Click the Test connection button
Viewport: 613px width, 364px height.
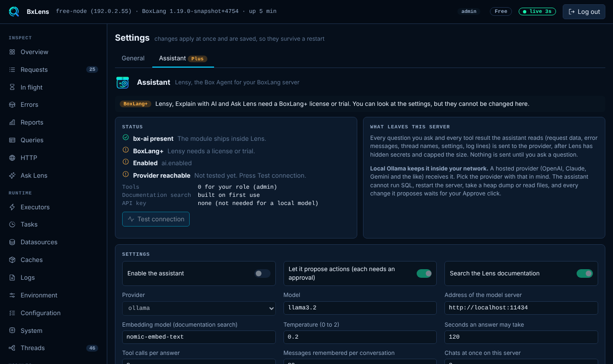click(156, 219)
